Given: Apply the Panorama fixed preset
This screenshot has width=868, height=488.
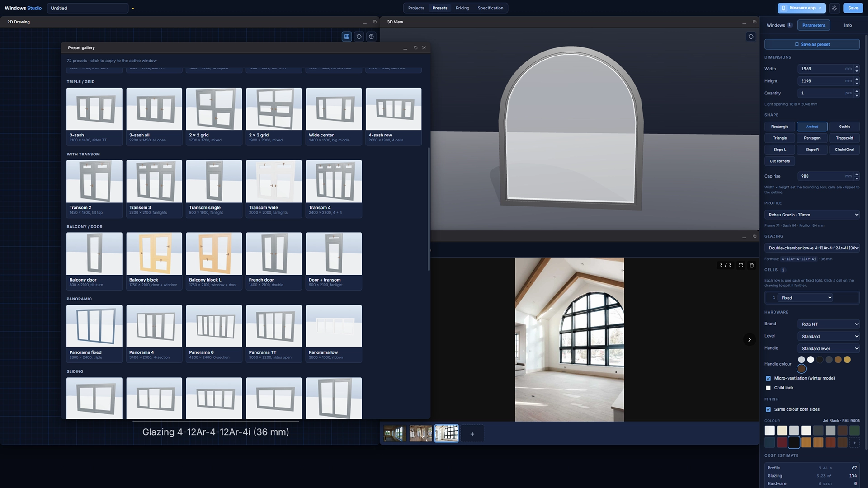Looking at the screenshot, I should [x=94, y=333].
